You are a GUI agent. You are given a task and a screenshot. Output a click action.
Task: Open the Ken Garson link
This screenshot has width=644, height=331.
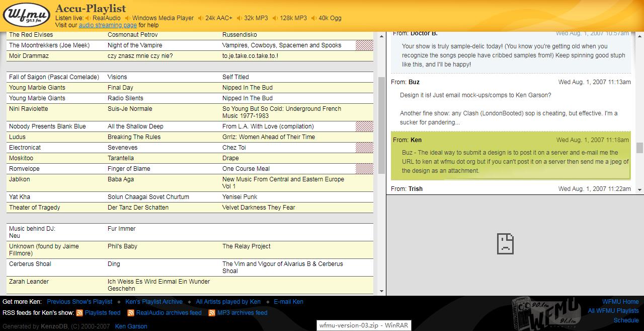131,326
